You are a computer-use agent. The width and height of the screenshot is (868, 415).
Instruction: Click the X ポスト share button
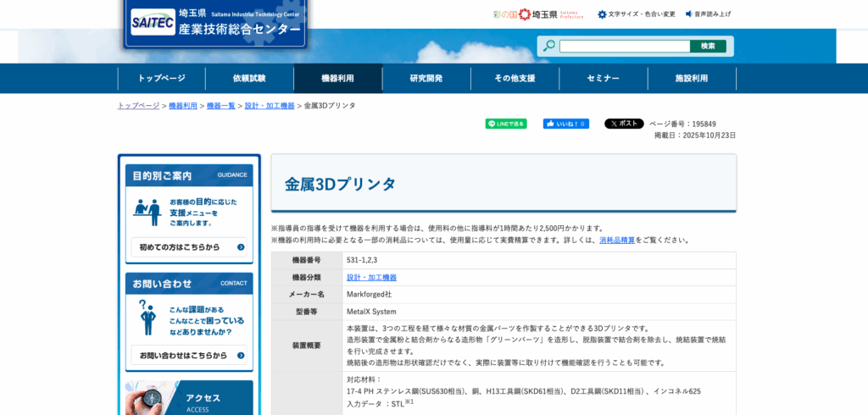pyautogui.click(x=624, y=124)
